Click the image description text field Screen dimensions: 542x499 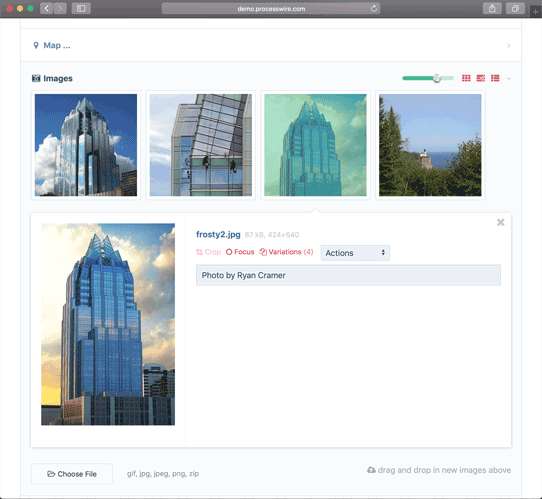pos(348,275)
